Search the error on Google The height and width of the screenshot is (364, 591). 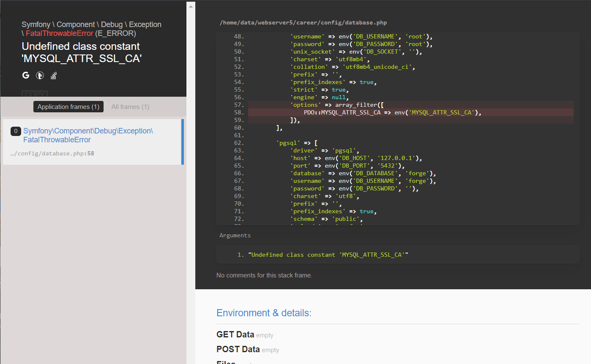coord(26,76)
